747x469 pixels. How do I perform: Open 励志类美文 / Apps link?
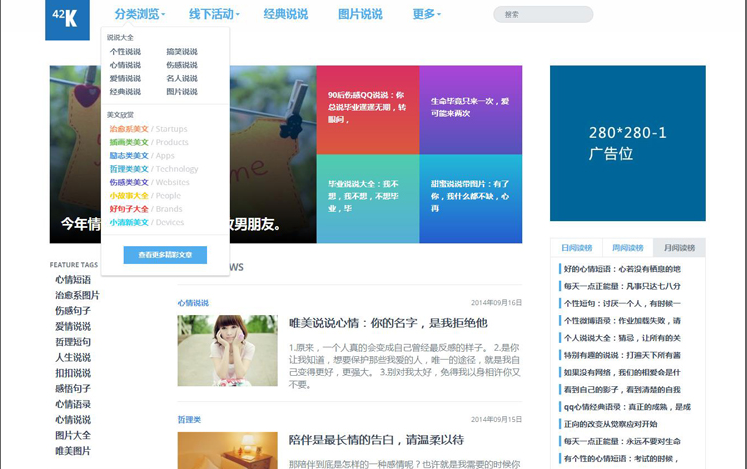[142, 155]
